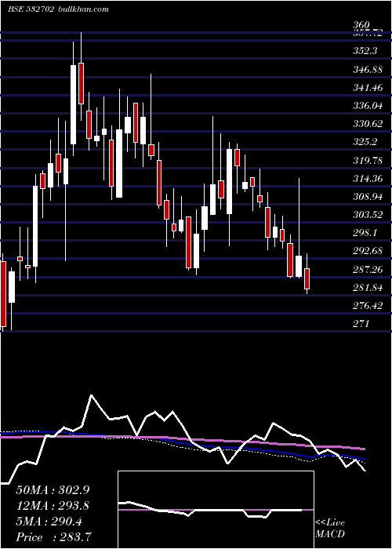392x549 pixels.
Task: Click the 352.3 price axis label
Action: click(365, 51)
